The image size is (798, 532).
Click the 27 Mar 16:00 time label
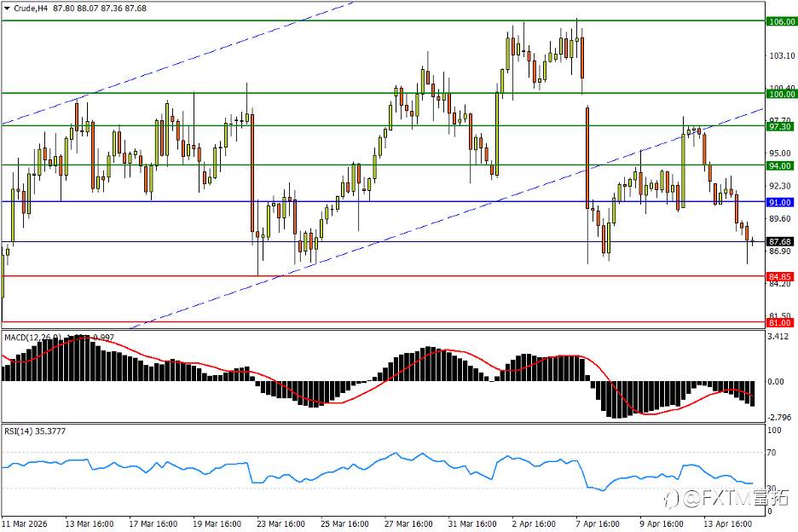[x=408, y=523]
